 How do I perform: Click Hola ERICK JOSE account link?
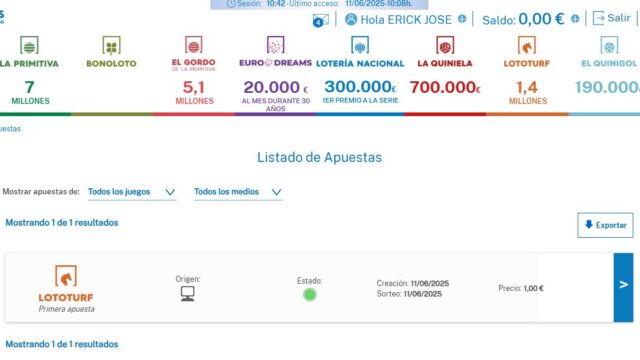pos(406,20)
